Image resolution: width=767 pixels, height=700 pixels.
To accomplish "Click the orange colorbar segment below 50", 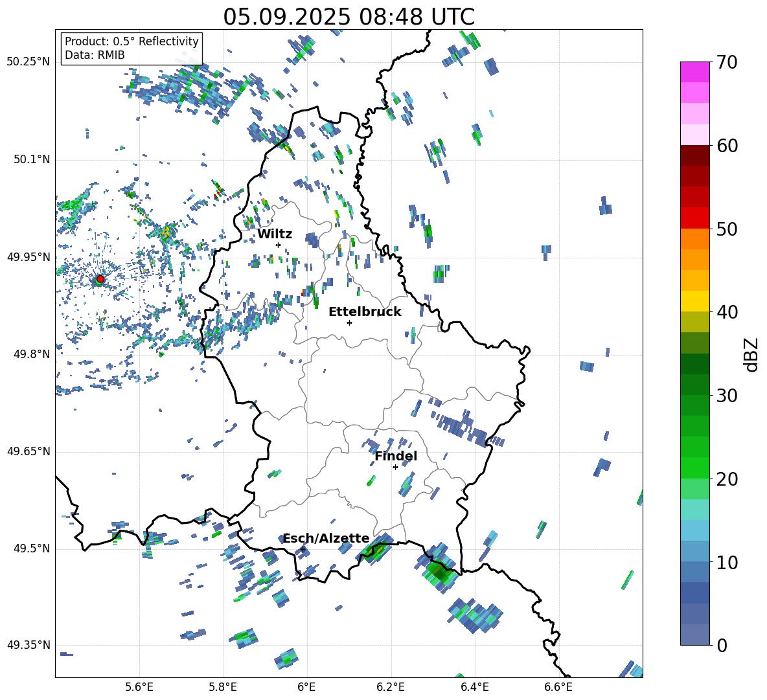I will [694, 239].
